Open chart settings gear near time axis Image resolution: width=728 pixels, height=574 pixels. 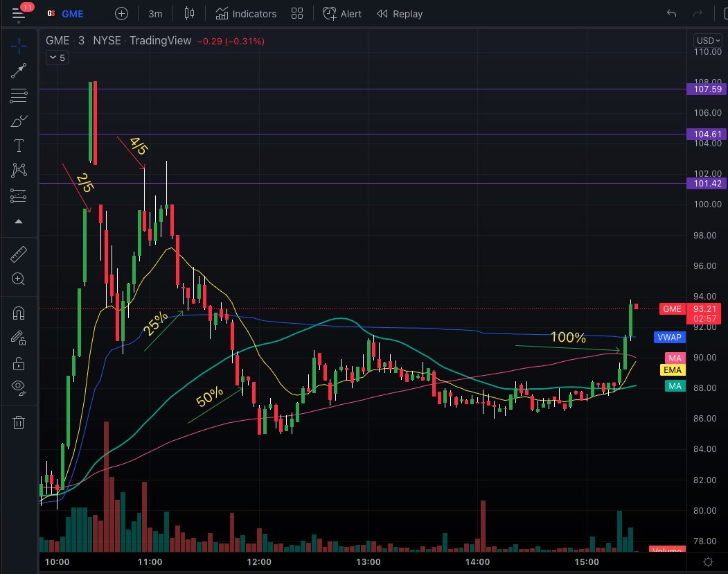(x=708, y=562)
